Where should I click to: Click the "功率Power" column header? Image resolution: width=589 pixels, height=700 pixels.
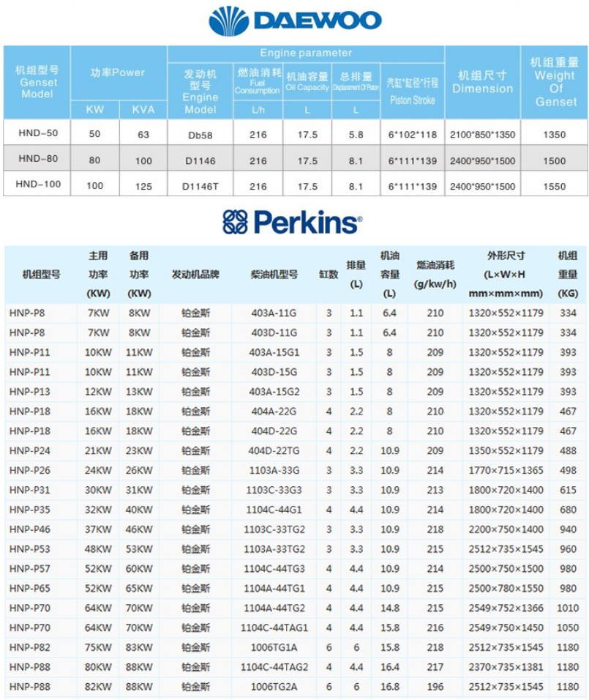tap(118, 72)
